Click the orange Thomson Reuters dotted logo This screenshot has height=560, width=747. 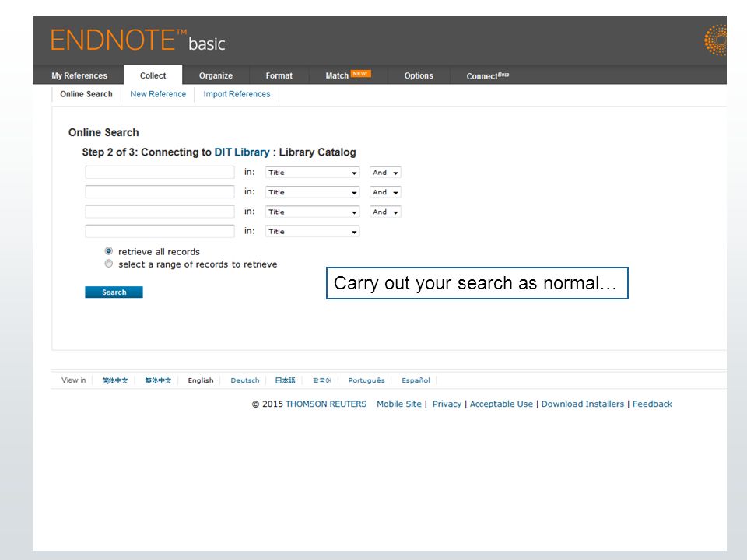tap(716, 40)
